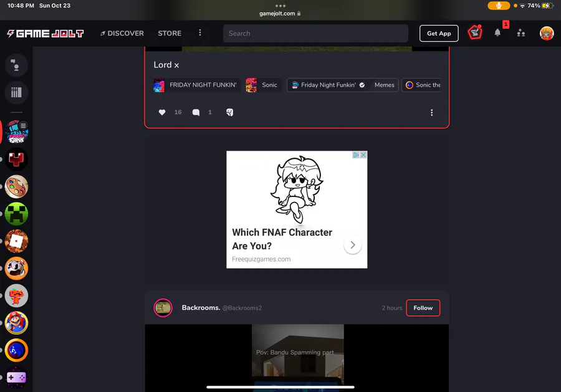The height and width of the screenshot is (392, 561).
Task: Open the Memes channel tag
Action: point(384,85)
